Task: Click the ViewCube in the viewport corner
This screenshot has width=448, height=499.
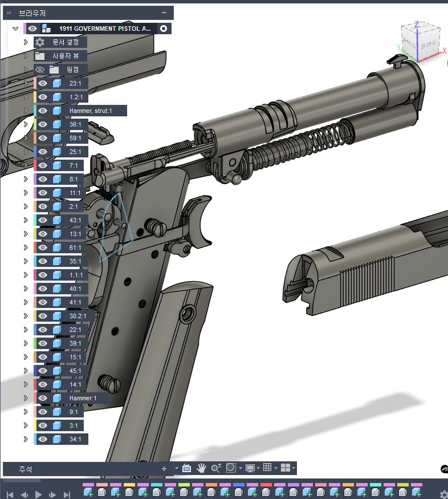Action: tap(420, 42)
